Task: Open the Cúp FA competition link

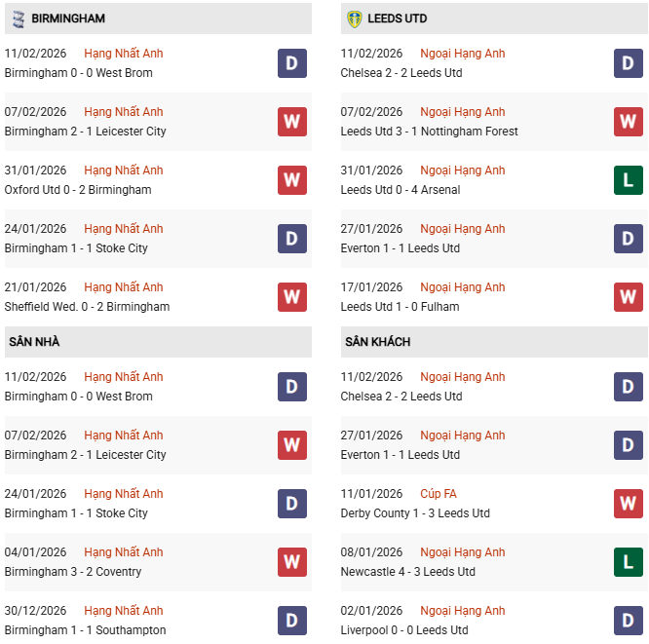Action: 439,494
